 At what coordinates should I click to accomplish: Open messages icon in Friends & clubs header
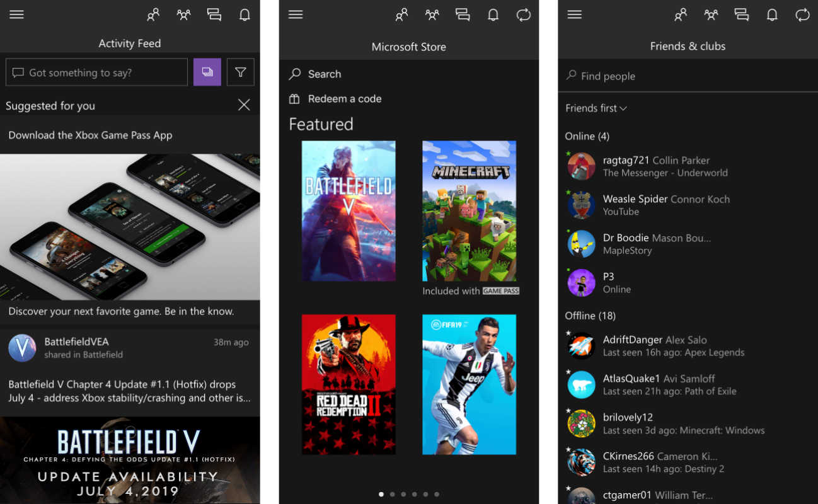coord(741,15)
